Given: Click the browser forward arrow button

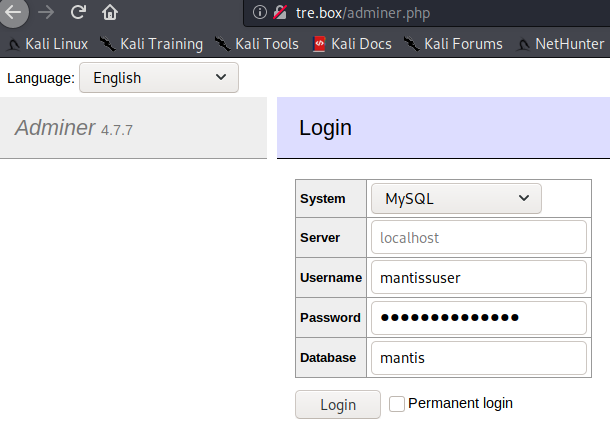Looking at the screenshot, I should pyautogui.click(x=45, y=13).
